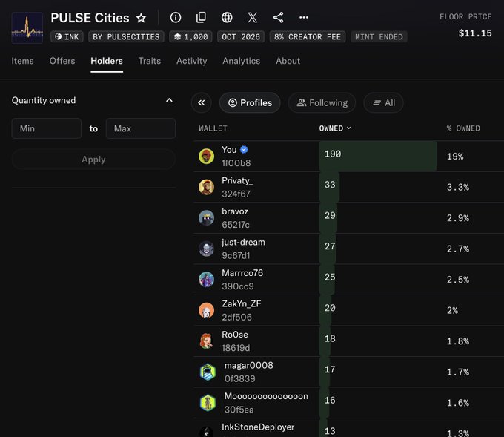Open the magar0008 profile avatar
This screenshot has height=437, width=504.
click(208, 372)
